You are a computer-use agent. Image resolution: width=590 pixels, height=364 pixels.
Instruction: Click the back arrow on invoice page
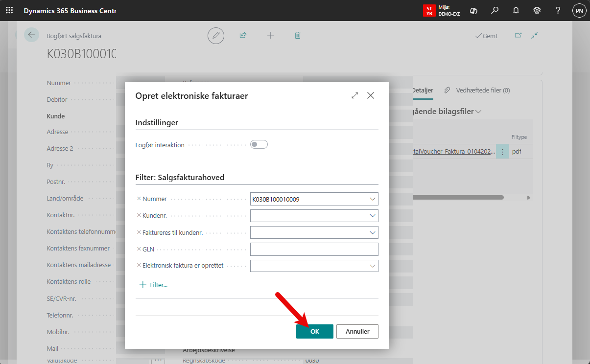click(x=32, y=35)
